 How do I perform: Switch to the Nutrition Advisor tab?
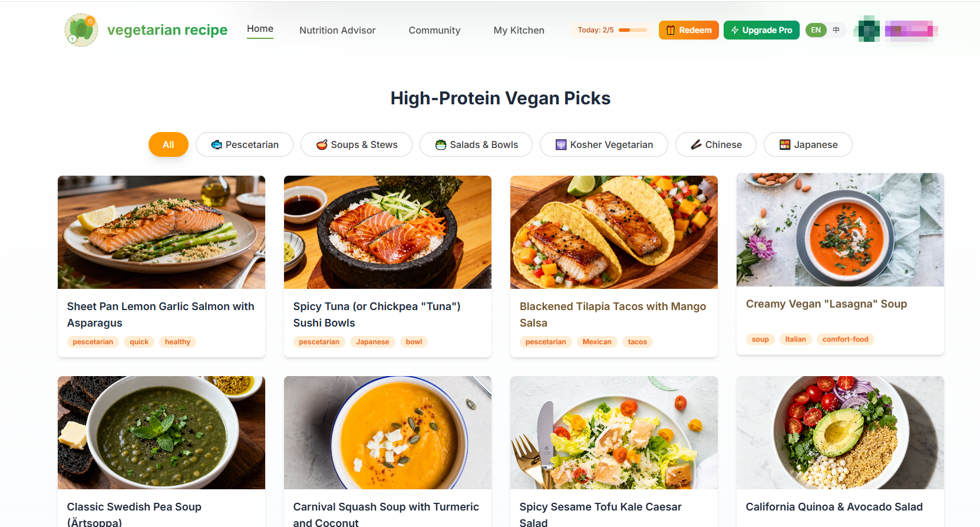[337, 30]
